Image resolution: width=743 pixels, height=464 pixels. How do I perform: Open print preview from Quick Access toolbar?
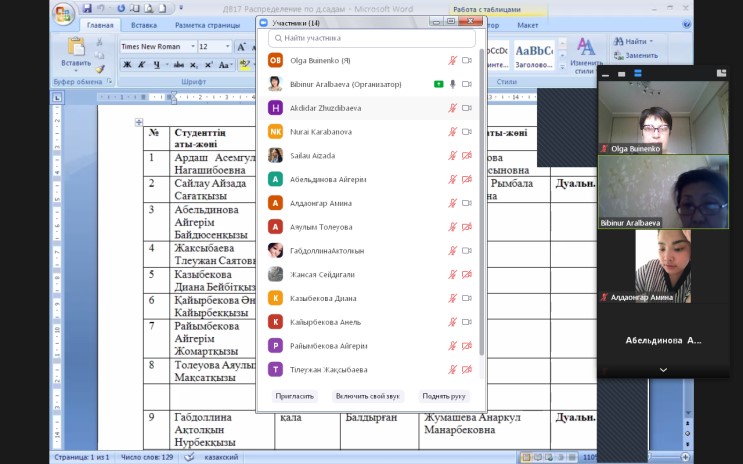pos(149,9)
